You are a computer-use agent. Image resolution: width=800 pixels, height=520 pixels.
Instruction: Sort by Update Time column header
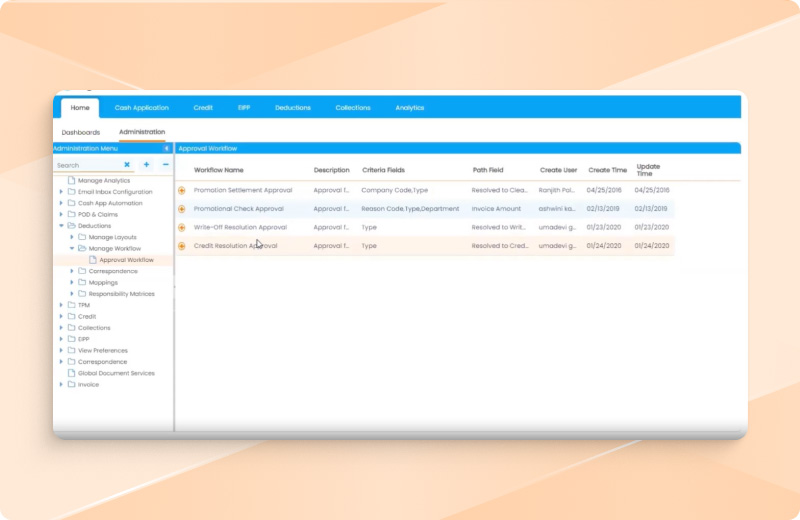648,170
